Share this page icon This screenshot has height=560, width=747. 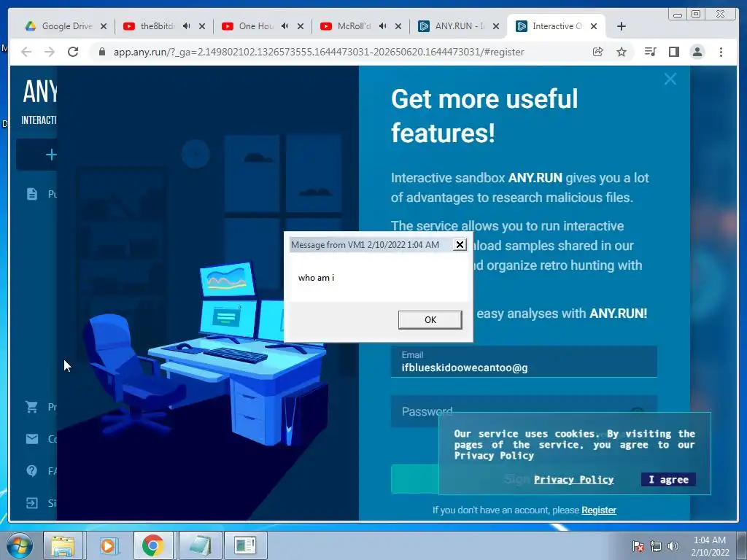597,52
